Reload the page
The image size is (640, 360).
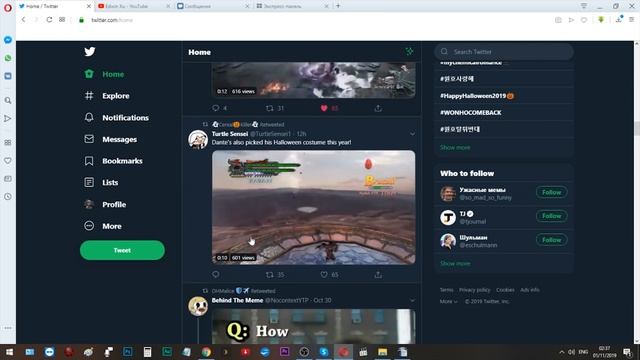click(x=49, y=20)
